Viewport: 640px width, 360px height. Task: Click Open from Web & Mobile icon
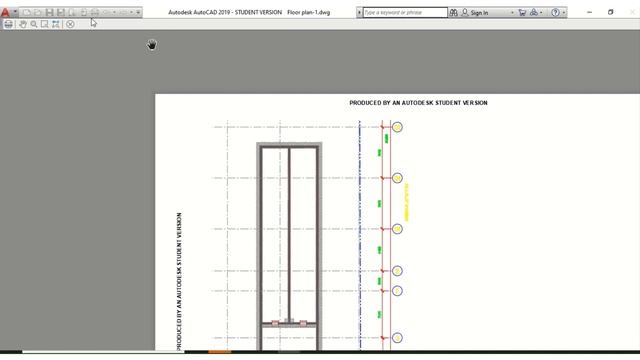pos(72,13)
